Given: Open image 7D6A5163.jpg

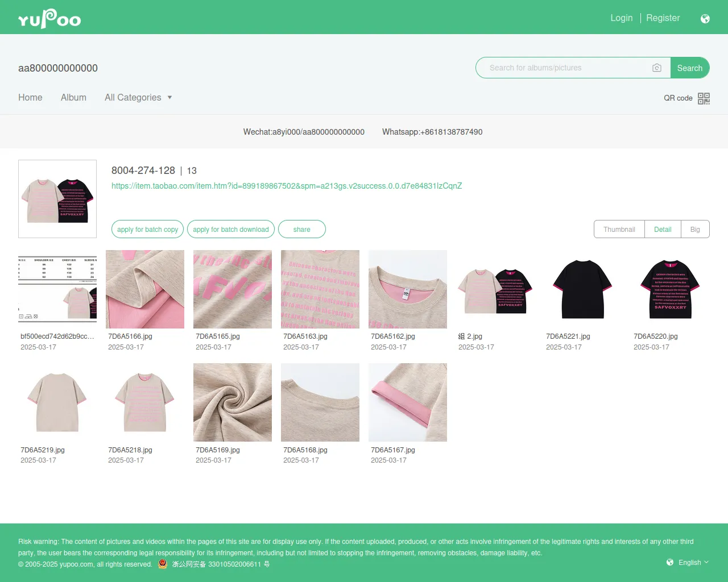Looking at the screenshot, I should pos(320,289).
